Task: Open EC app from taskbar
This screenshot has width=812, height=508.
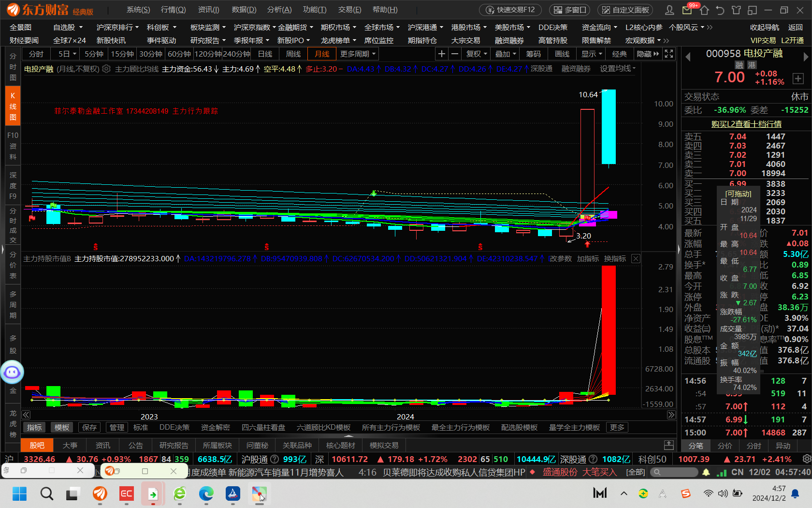Action: tap(127, 494)
